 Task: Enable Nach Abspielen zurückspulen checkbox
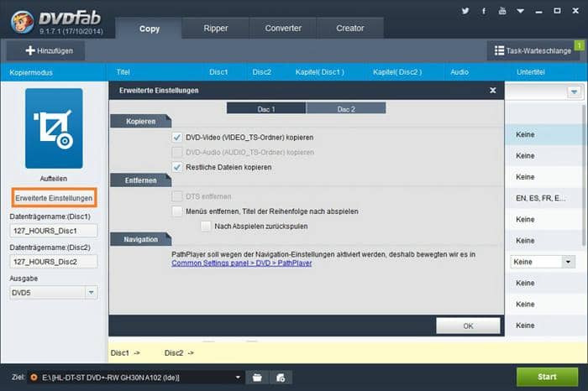(206, 227)
